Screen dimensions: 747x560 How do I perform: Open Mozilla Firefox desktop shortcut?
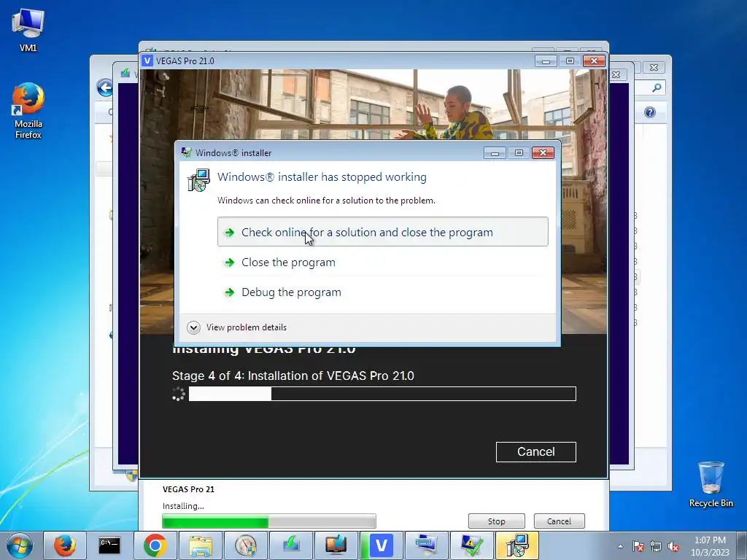pos(28,111)
